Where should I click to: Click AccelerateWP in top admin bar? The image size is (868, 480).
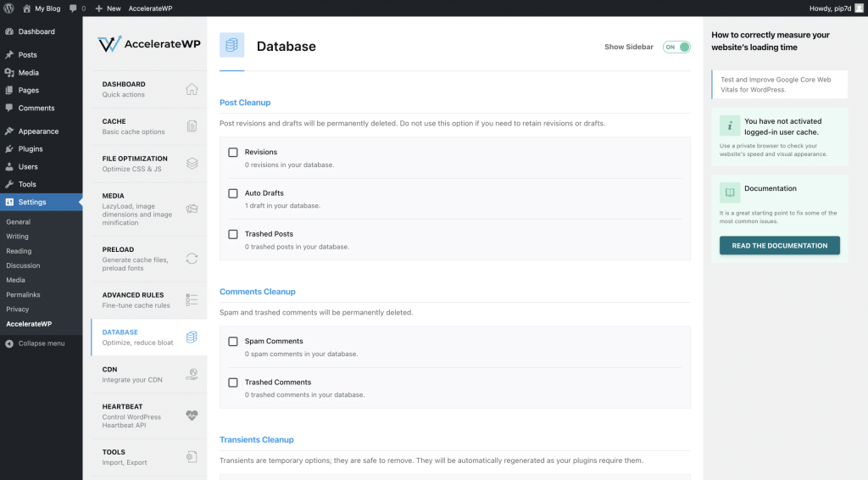151,8
